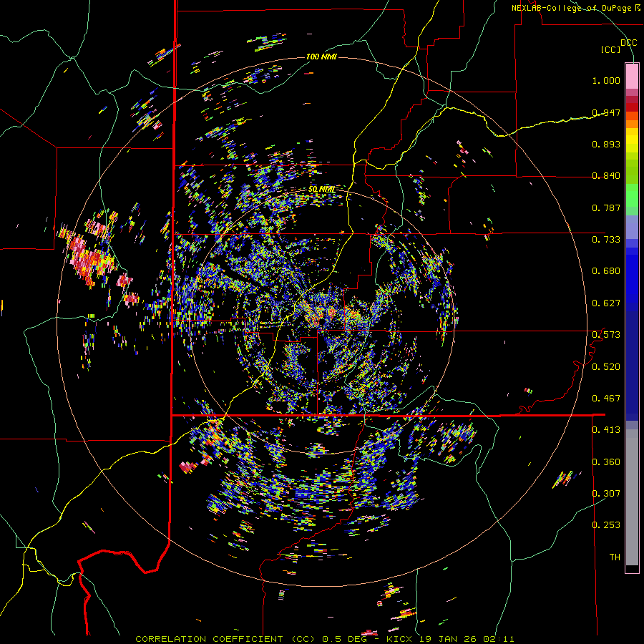Viewport: 644px width, 644px height.
Task: Click the DCC label above the color scale
Action: click(x=628, y=43)
